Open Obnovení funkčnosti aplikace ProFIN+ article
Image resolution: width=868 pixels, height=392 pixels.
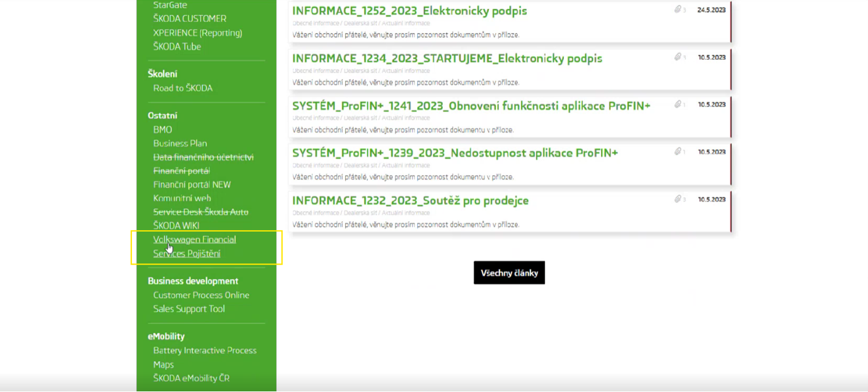471,106
